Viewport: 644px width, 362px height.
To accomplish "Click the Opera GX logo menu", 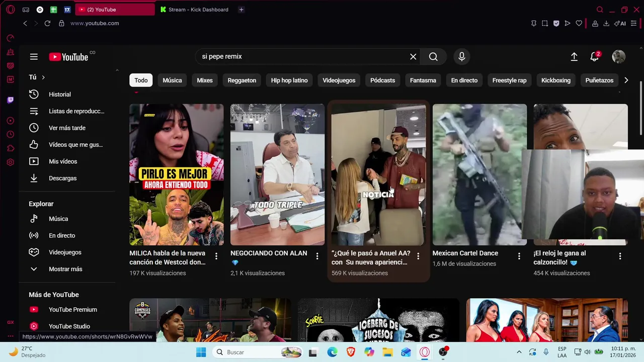I will 11,10.
